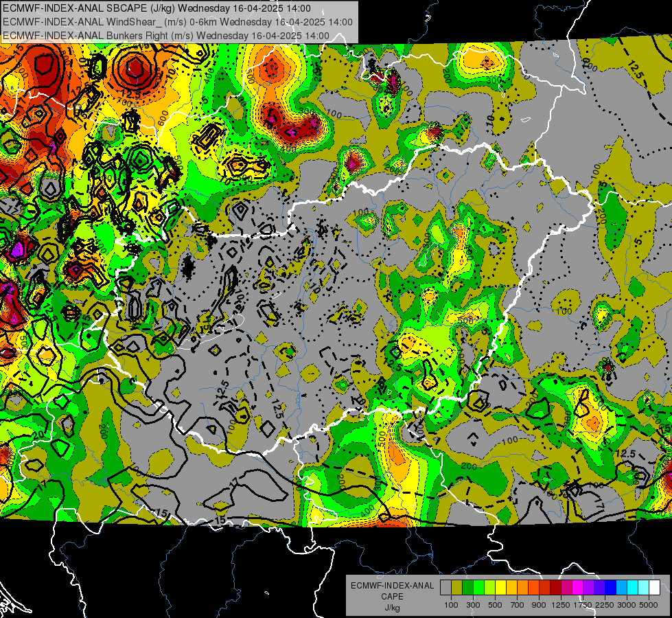The image size is (672, 618).
Task: Click the pale cyan swatch left of 5000 tick
Action: point(644,587)
